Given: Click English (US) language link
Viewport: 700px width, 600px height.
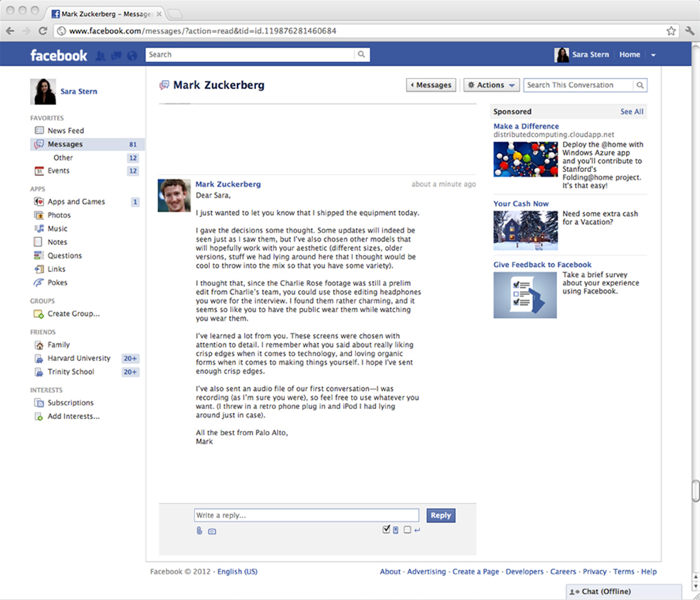Looking at the screenshot, I should tap(237, 572).
